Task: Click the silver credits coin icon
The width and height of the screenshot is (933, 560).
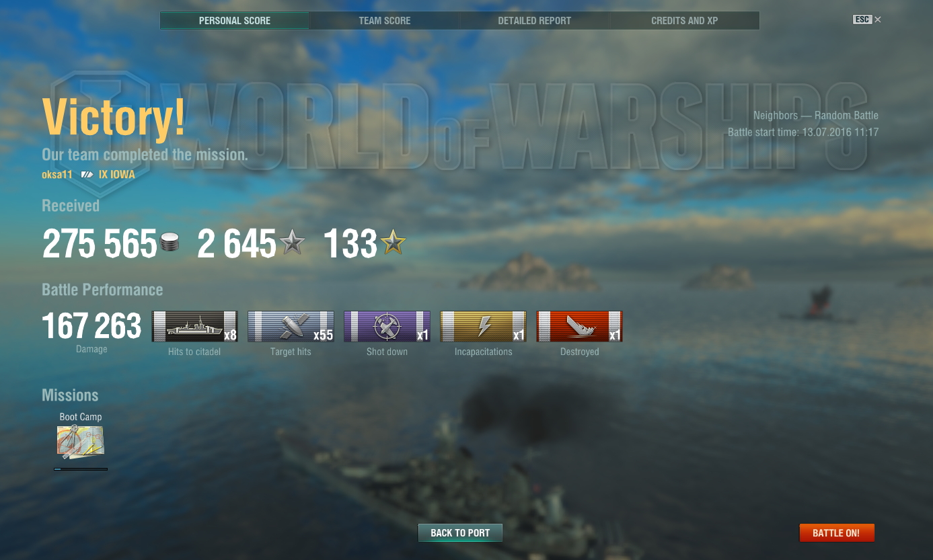Action: 170,243
